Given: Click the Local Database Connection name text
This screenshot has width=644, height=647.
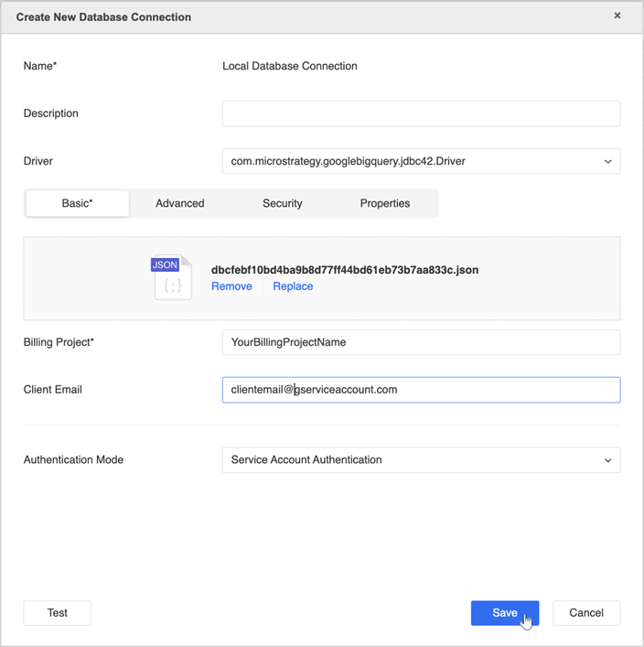Looking at the screenshot, I should click(x=290, y=66).
